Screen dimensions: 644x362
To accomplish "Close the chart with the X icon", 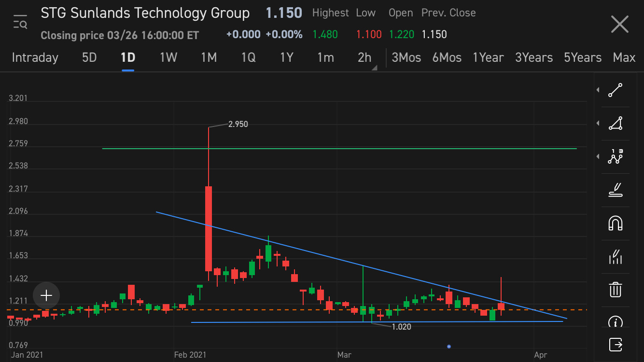I will pyautogui.click(x=619, y=24).
